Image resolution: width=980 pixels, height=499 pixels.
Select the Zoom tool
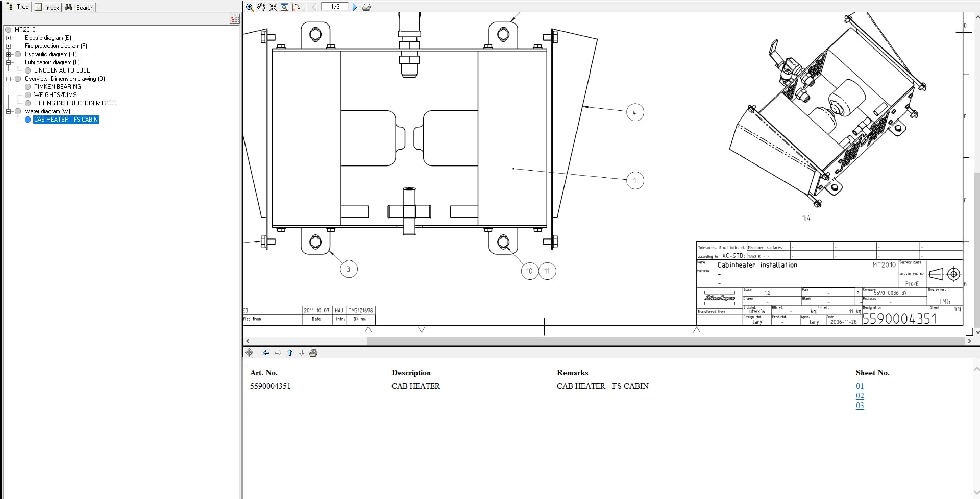250,7
